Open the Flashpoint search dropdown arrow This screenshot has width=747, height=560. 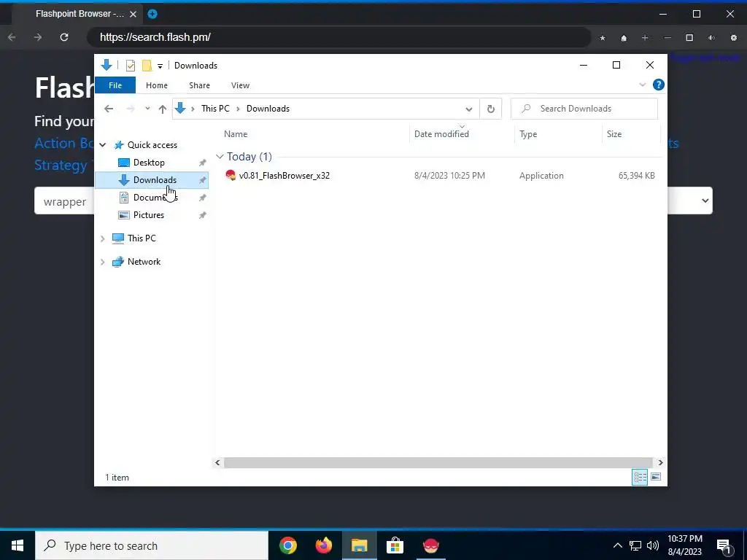(x=705, y=201)
